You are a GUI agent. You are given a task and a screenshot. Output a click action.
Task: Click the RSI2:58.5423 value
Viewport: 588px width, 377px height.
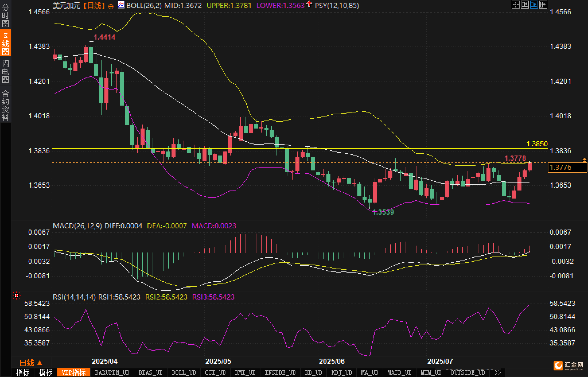(x=166, y=297)
